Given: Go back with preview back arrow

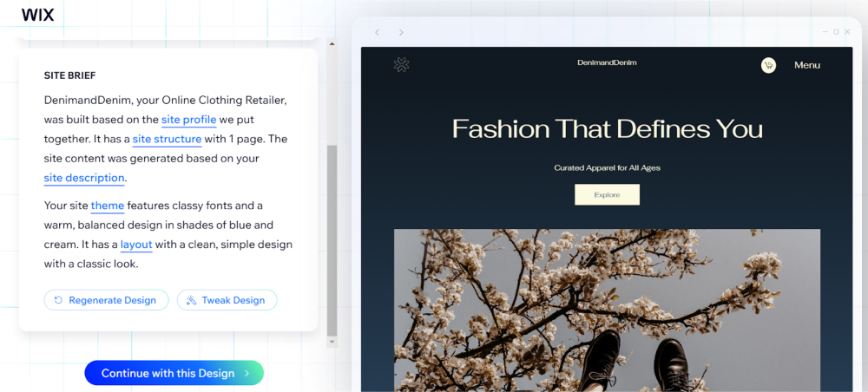Looking at the screenshot, I should 377,33.
